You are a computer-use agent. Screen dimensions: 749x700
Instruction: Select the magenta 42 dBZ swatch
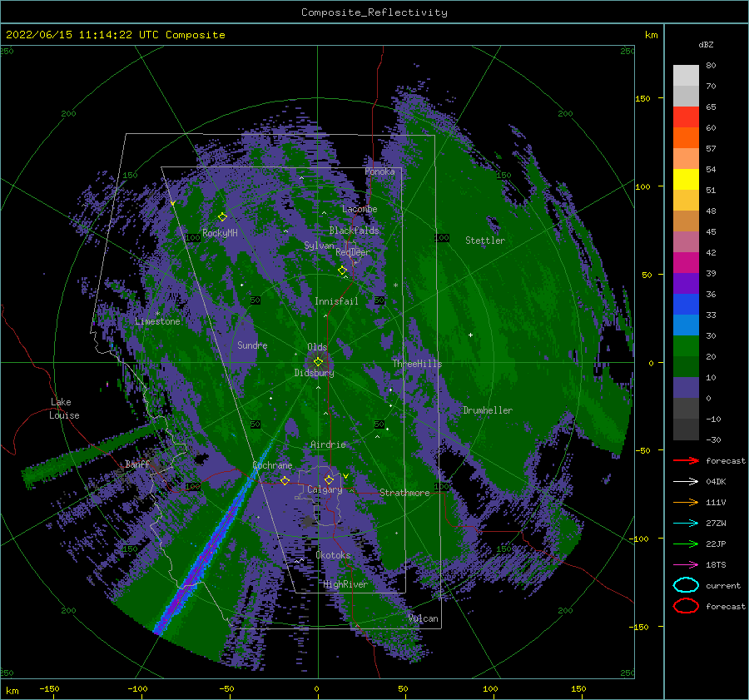[x=686, y=263]
